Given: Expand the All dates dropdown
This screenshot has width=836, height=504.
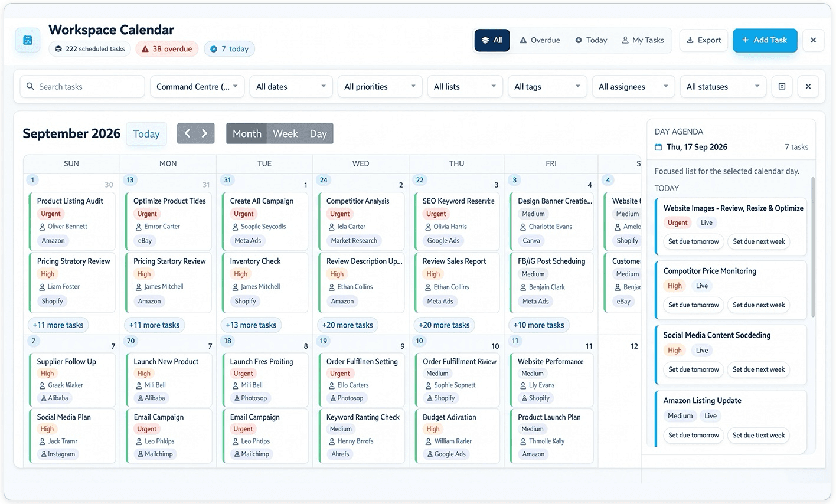Looking at the screenshot, I should [x=291, y=86].
